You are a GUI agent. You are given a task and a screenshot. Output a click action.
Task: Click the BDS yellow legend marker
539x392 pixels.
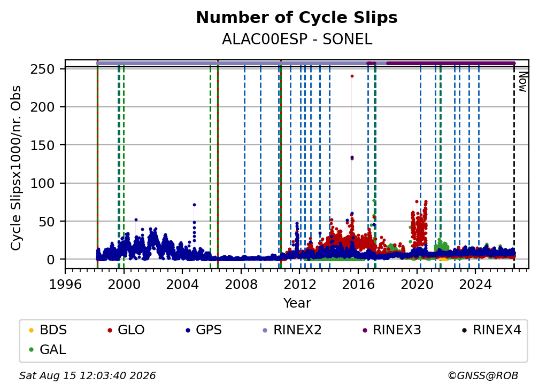pos(31,330)
